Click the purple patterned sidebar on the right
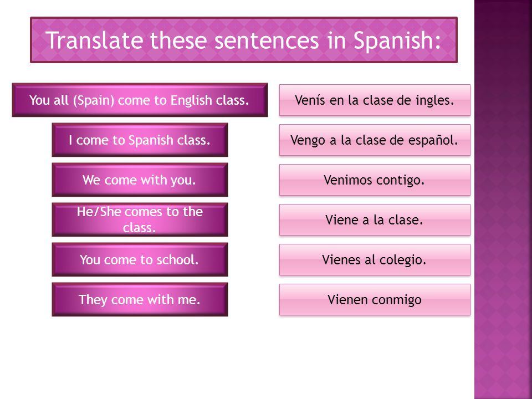This screenshot has width=532, height=399. point(503,199)
